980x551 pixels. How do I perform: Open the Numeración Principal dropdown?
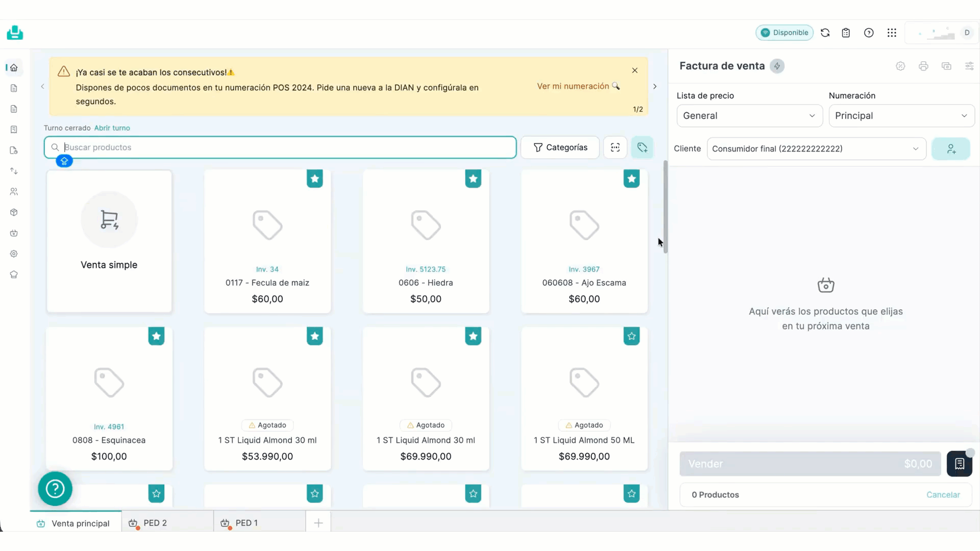click(901, 116)
